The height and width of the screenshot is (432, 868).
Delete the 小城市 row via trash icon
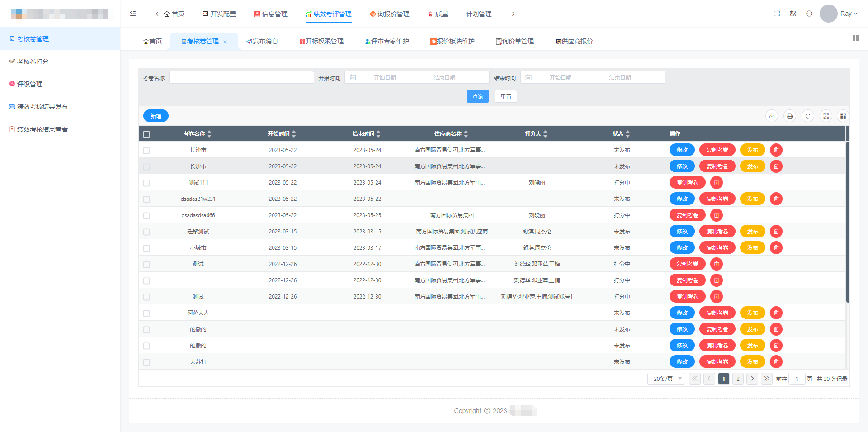click(776, 248)
